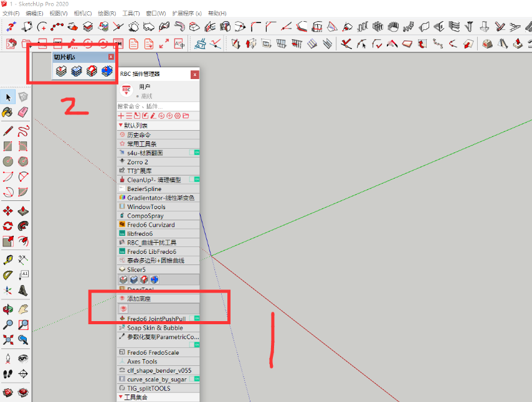Click the first Slicer5 icon in plugin list
532x402 pixels.
click(x=123, y=279)
